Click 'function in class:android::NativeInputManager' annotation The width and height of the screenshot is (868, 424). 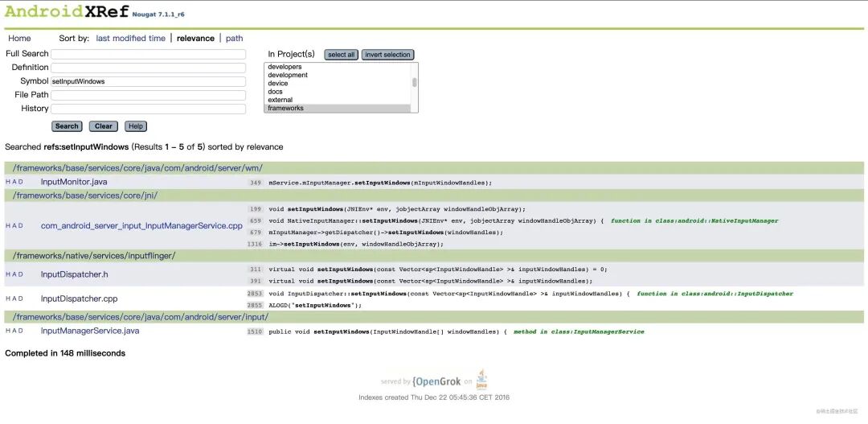694,221
